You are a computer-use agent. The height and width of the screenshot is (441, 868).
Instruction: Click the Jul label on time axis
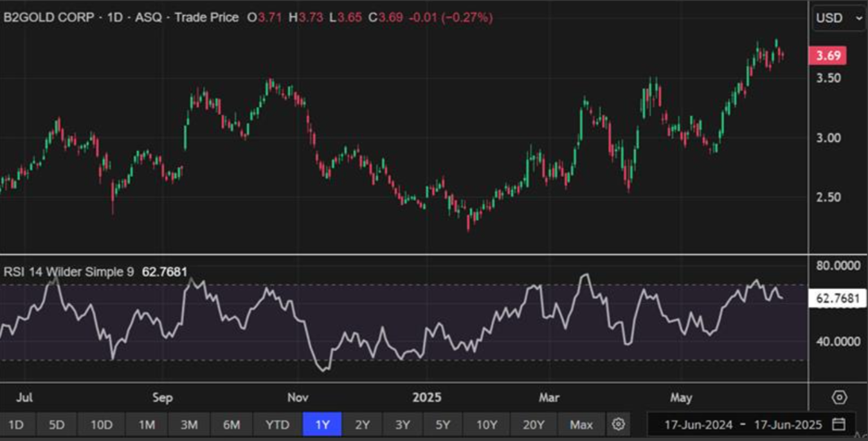[24, 398]
